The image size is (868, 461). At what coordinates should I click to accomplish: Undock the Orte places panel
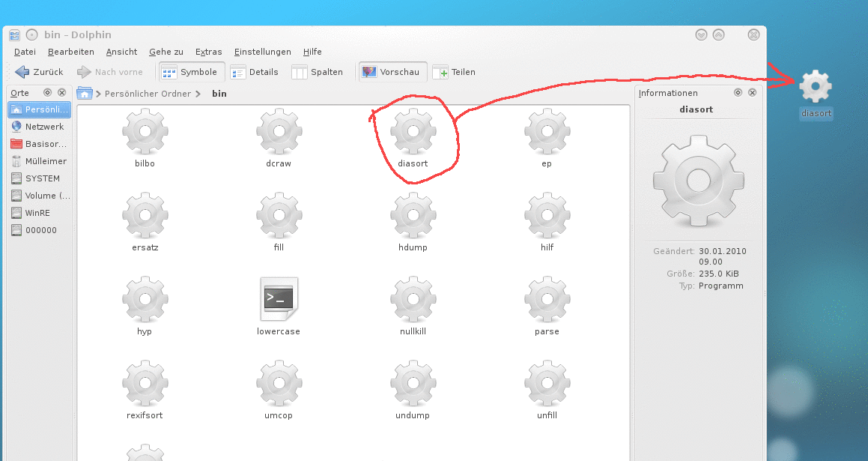coord(47,93)
